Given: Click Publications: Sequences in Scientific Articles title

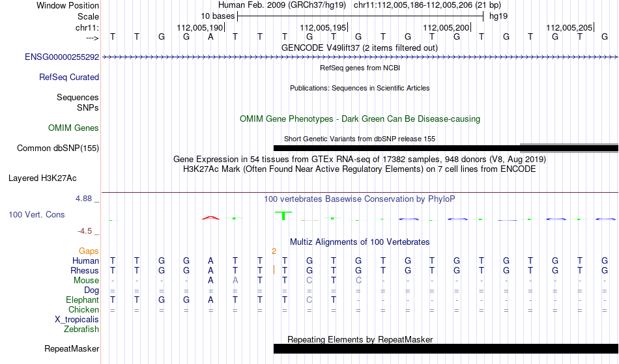Looking at the screenshot, I should 360,88.
